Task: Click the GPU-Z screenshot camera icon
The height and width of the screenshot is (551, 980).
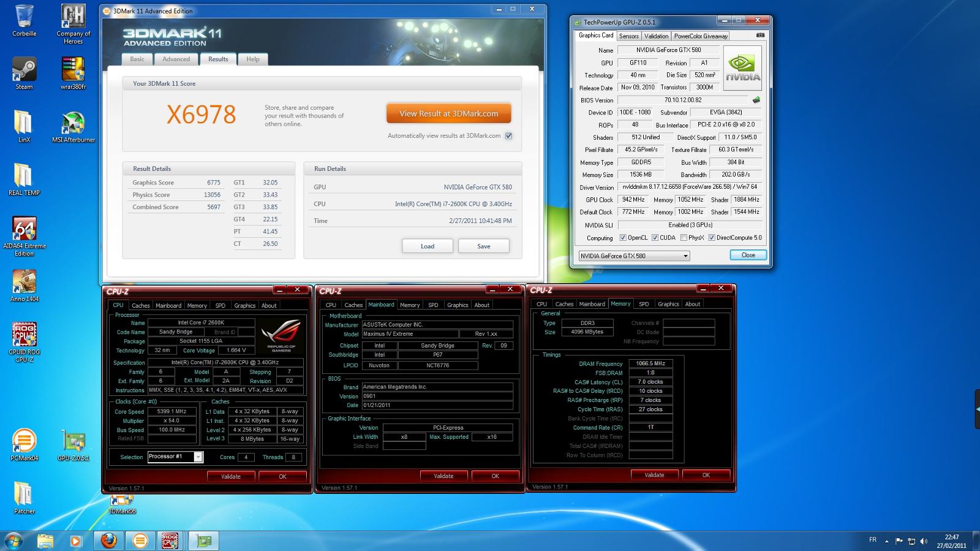Action: pos(760,36)
